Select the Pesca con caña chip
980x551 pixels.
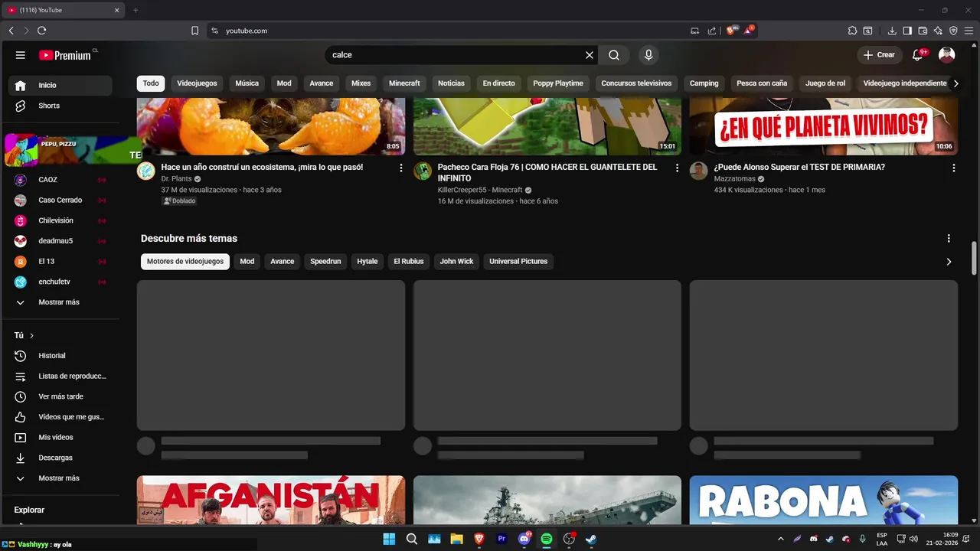click(x=762, y=83)
